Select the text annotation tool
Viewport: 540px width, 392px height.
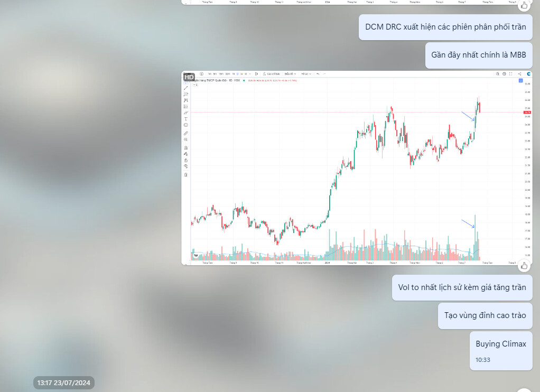point(186,119)
